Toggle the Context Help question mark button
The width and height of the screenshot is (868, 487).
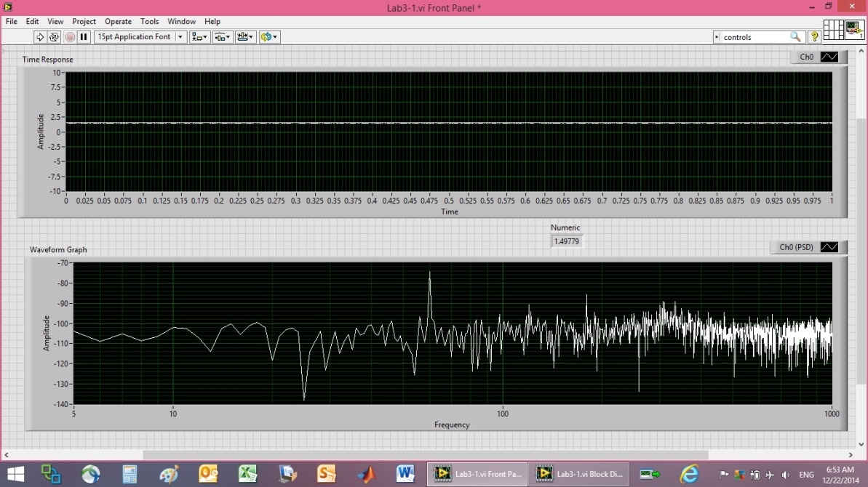pos(815,36)
